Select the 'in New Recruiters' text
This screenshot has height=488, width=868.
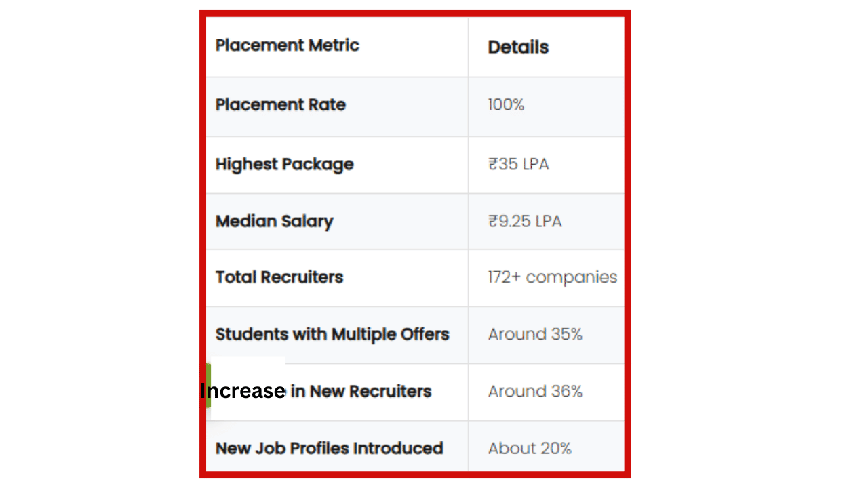pyautogui.click(x=361, y=391)
